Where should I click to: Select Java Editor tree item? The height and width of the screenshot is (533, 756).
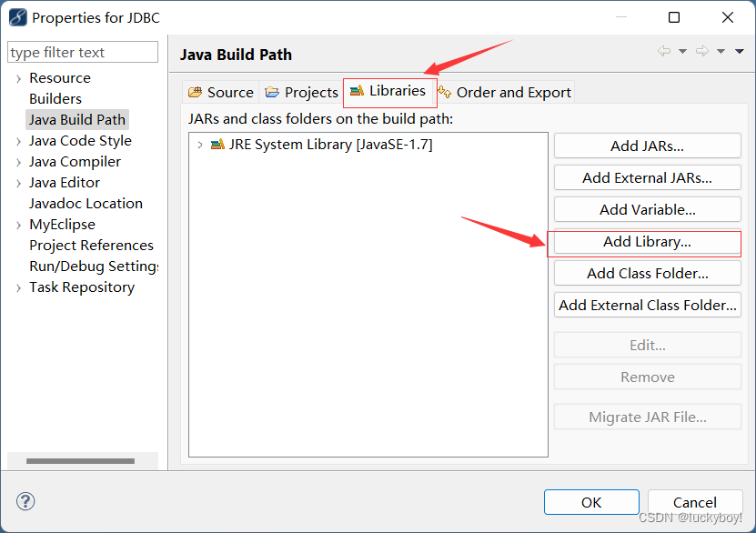[64, 182]
